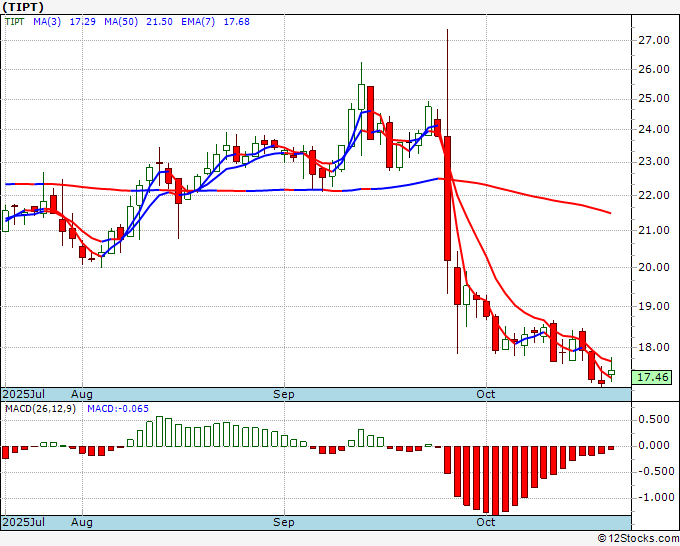Click the 2025Jul label on MACD axis

pyautogui.click(x=24, y=522)
